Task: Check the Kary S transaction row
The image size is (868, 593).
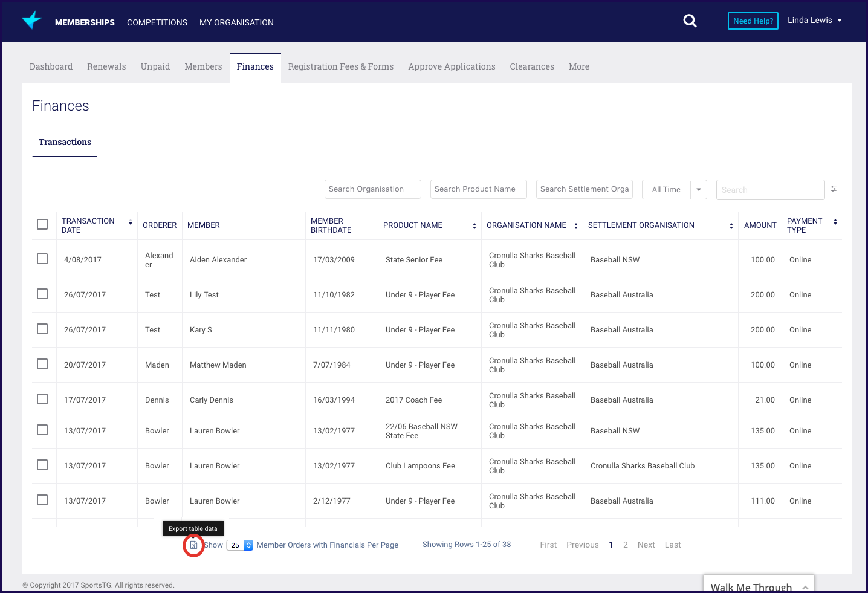Action: [x=42, y=329]
